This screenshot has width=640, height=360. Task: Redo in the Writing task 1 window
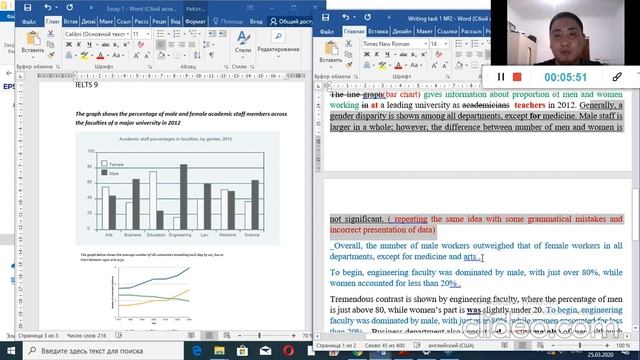[x=367, y=18]
